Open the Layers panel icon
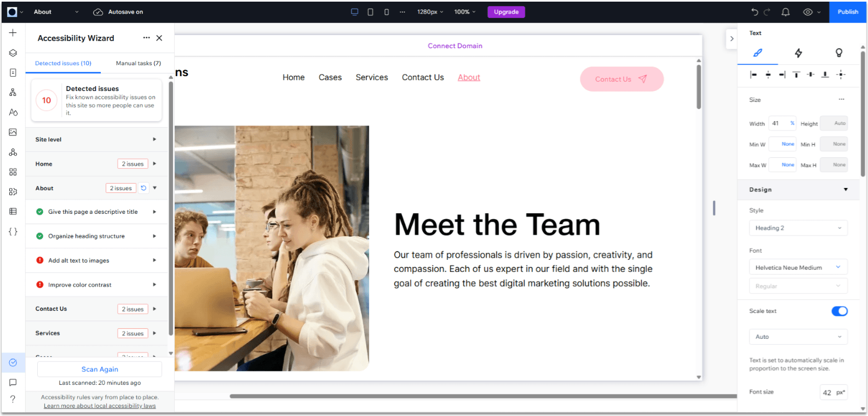Screen dimensions: 868x416 point(13,53)
